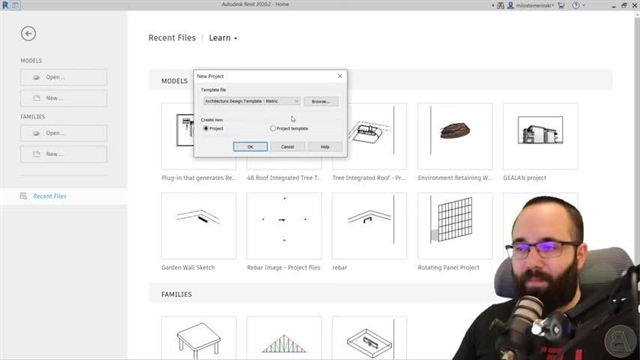Select the Project radio option
Screen dimensions: 640x360
click(206, 128)
